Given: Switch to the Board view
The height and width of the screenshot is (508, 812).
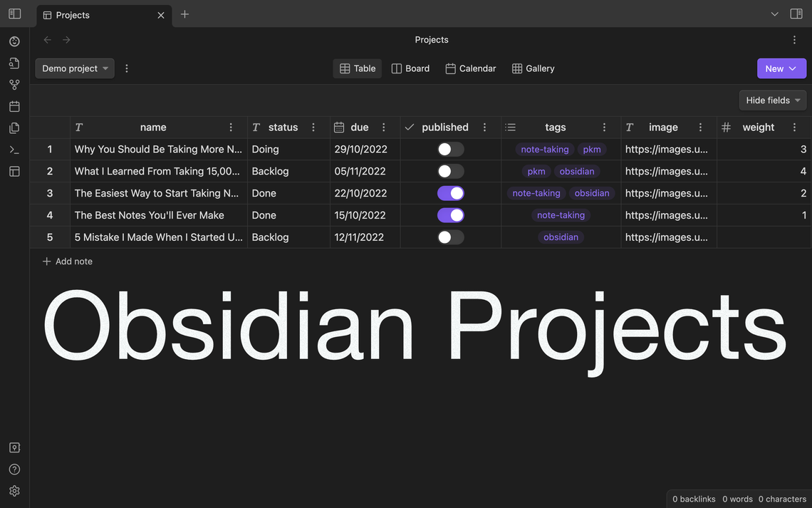Looking at the screenshot, I should pos(410,68).
